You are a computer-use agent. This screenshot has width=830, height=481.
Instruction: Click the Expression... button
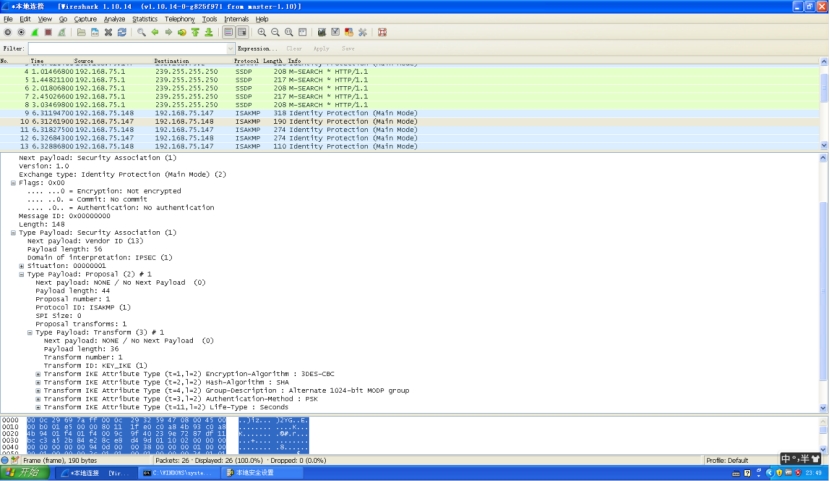[x=257, y=48]
